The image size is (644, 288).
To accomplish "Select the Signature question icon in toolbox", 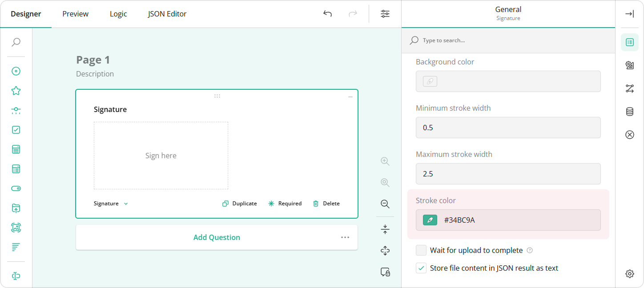I will 16,276.
